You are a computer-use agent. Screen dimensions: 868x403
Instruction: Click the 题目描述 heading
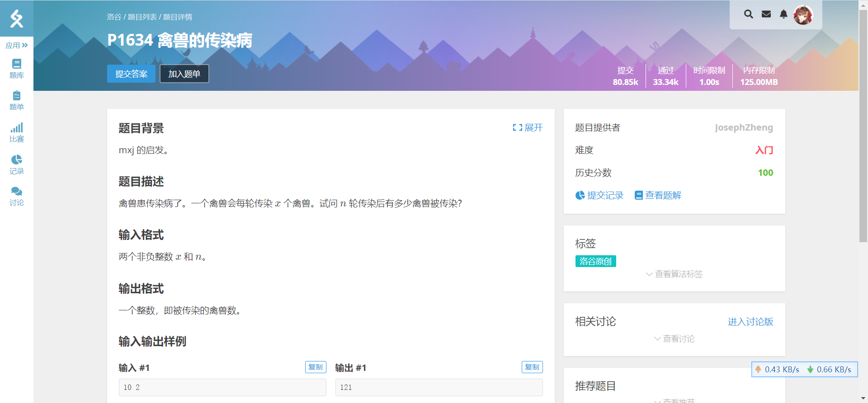tap(141, 182)
